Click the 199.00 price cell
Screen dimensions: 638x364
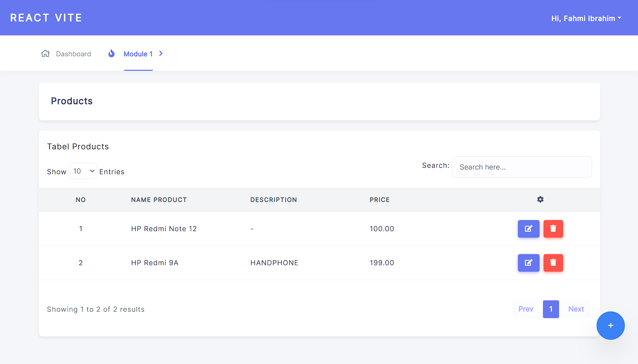click(382, 263)
